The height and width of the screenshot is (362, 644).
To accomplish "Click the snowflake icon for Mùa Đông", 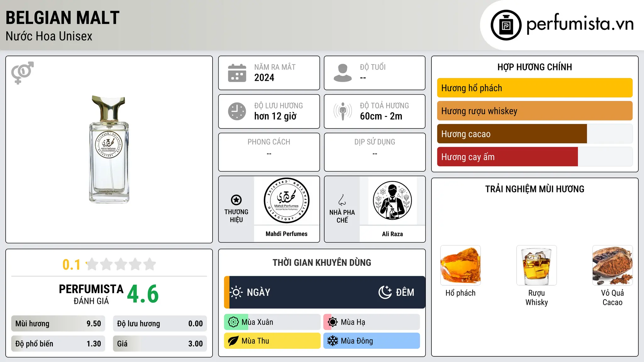I will pyautogui.click(x=333, y=341).
